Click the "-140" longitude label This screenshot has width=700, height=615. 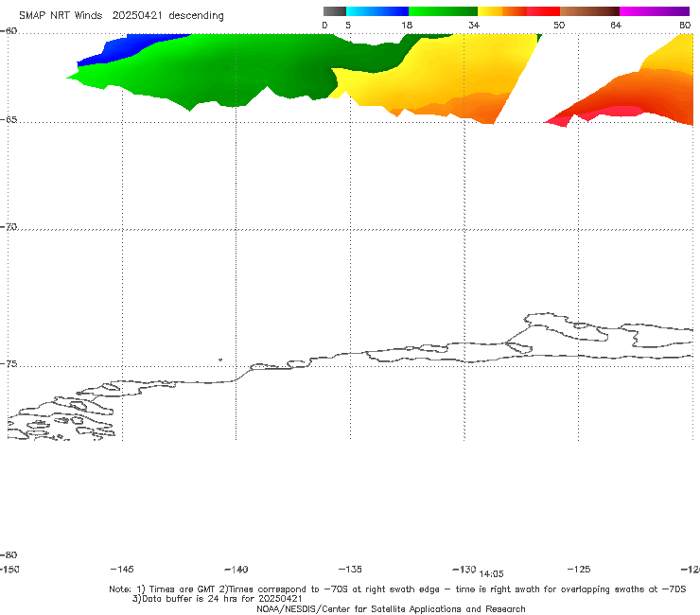click(236, 570)
